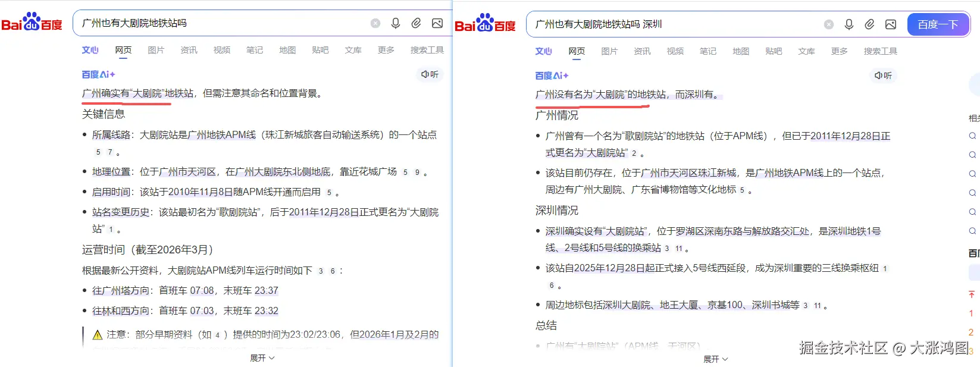Open 视频 tab in left window
Viewport: 980px width, 367px height.
[x=222, y=50]
